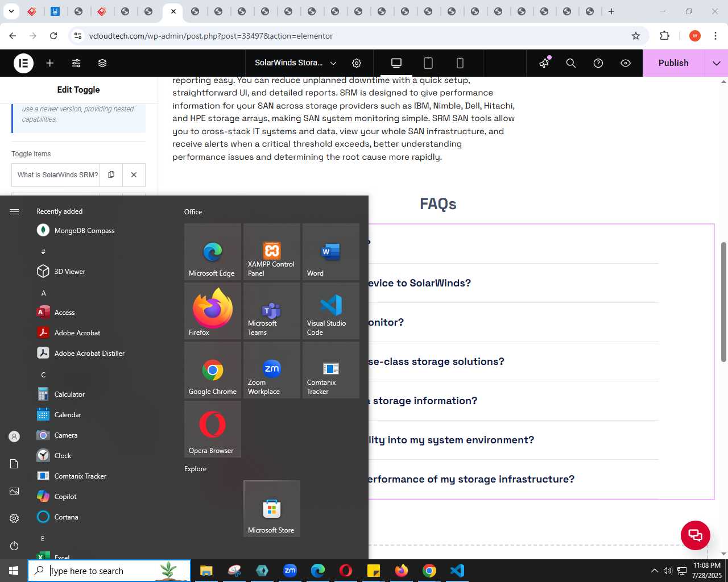This screenshot has height=582, width=728.
Task: Open XAMPP Control Panel tile
Action: point(272,252)
